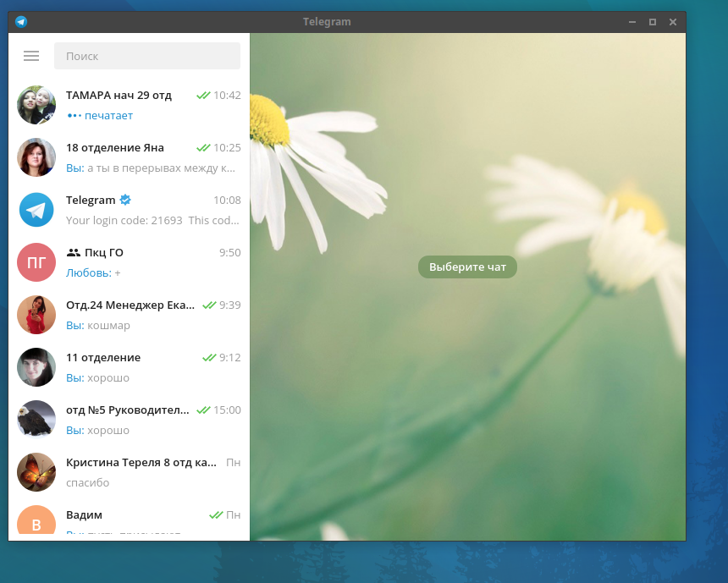Click the eagle avatar of отд №5 chat
Screen dimensions: 728x583
(x=36, y=420)
